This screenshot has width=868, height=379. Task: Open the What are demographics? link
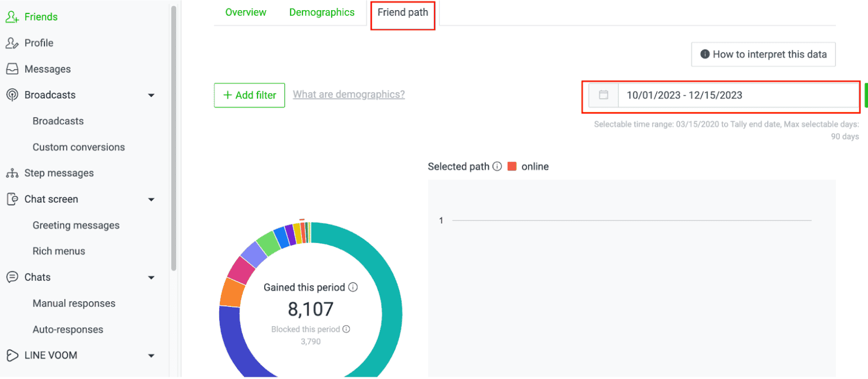coord(349,94)
